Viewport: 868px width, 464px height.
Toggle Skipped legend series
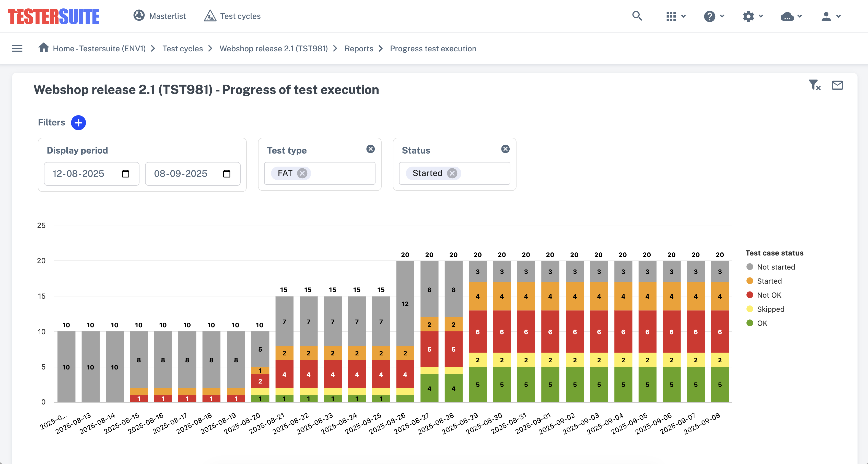click(765, 309)
